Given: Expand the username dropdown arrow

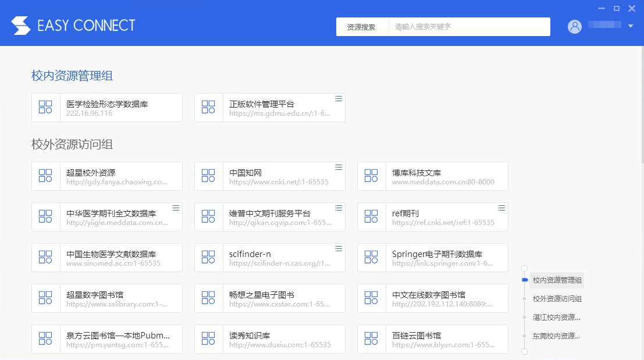Looking at the screenshot, I should pyautogui.click(x=631, y=26).
